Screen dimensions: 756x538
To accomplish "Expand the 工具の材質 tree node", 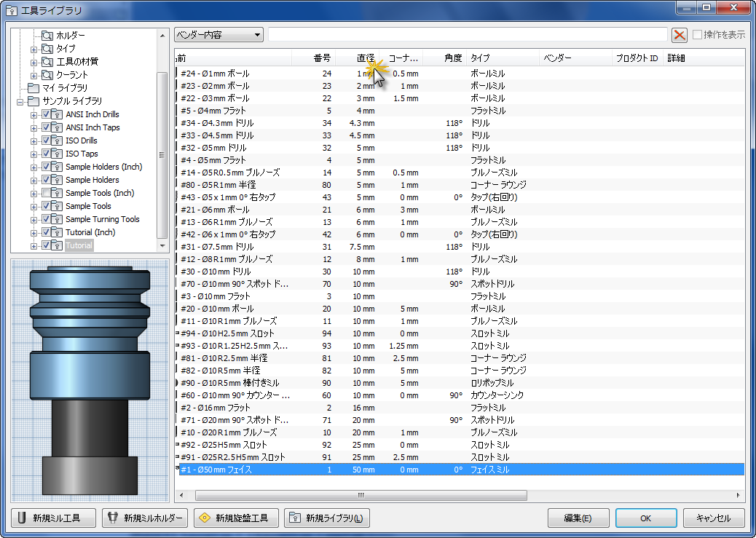I will 34,62.
